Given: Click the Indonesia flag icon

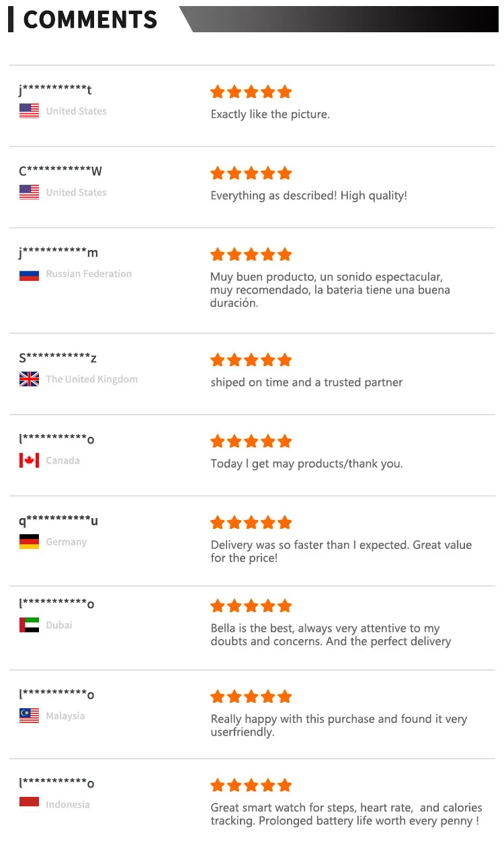Looking at the screenshot, I should tap(29, 804).
